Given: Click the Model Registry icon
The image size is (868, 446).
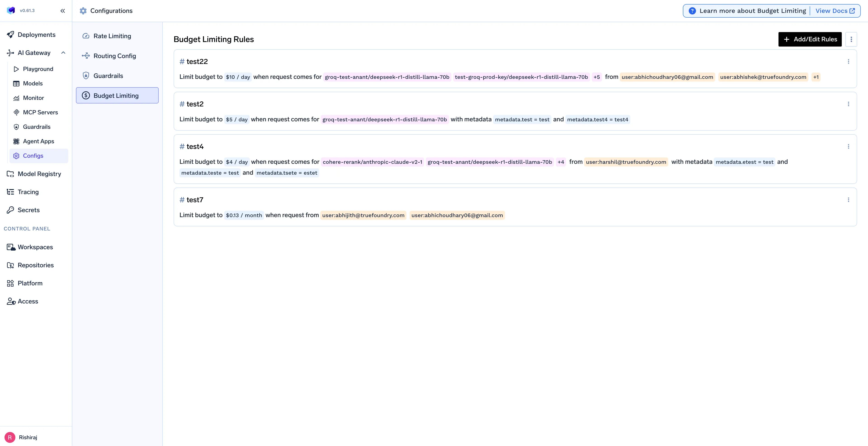Looking at the screenshot, I should click(10, 174).
